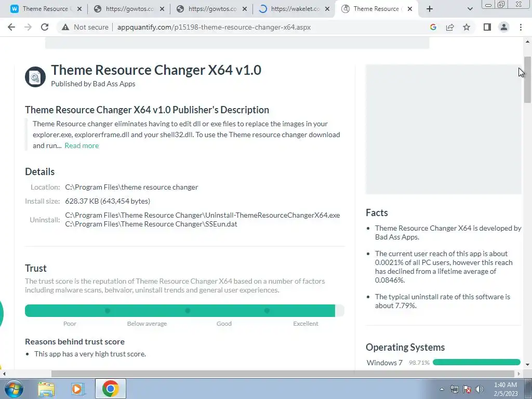
Task: Click the Theme Resource Changer X64 v1.0 heading
Action: 156,70
